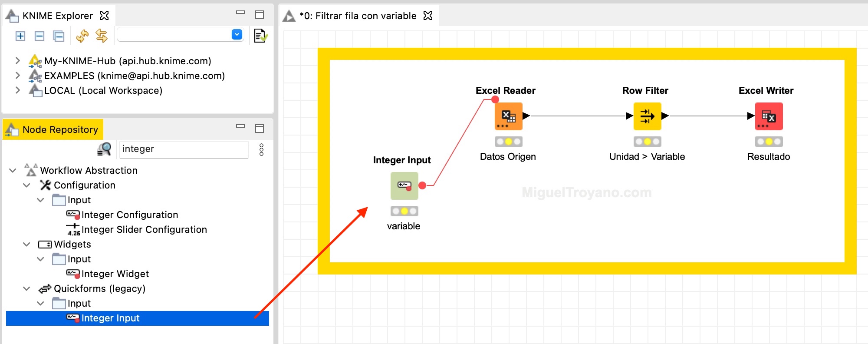Image resolution: width=868 pixels, height=344 pixels.
Task: Select the Integer Input node on canvas
Action: (x=404, y=186)
